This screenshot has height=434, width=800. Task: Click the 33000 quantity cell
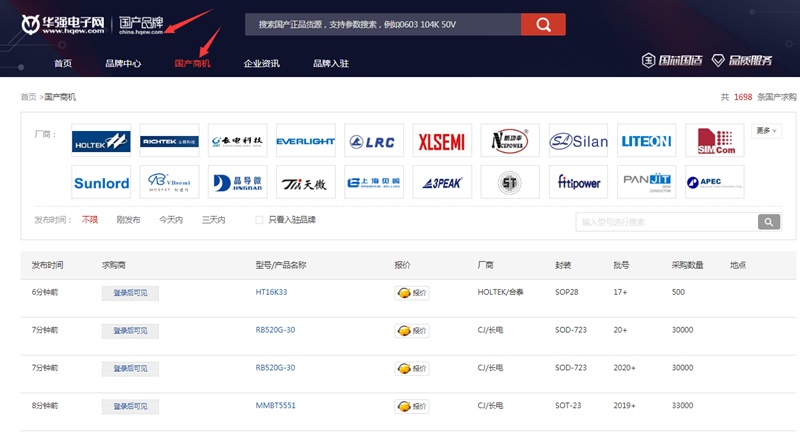coord(682,405)
